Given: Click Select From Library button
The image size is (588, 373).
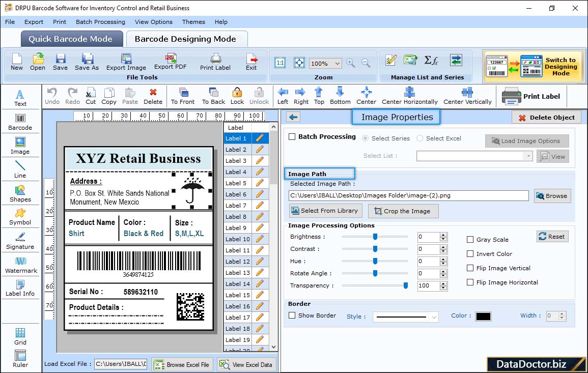Looking at the screenshot, I should coord(325,211).
